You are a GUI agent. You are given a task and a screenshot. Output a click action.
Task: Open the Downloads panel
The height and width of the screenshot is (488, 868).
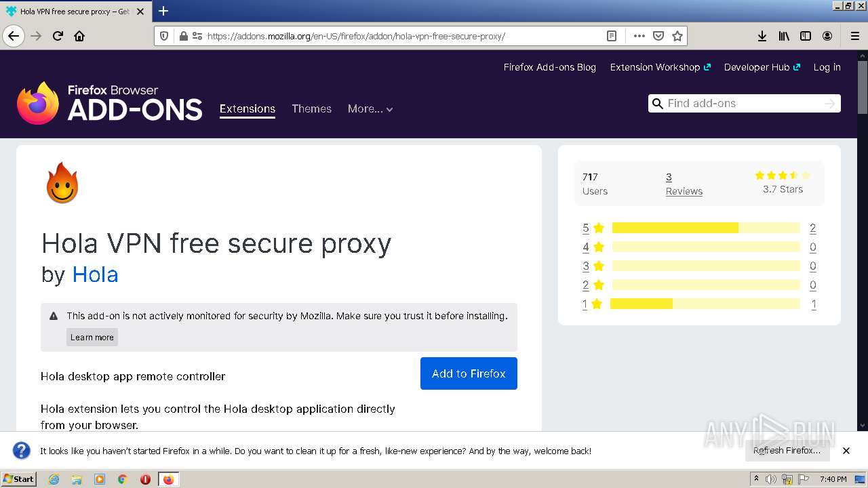[x=762, y=36]
